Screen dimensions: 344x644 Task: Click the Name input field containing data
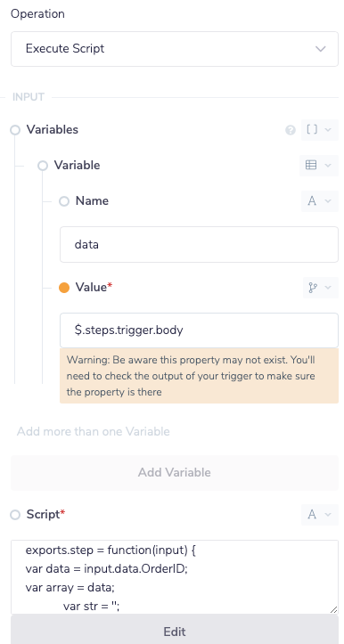pyautogui.click(x=199, y=244)
